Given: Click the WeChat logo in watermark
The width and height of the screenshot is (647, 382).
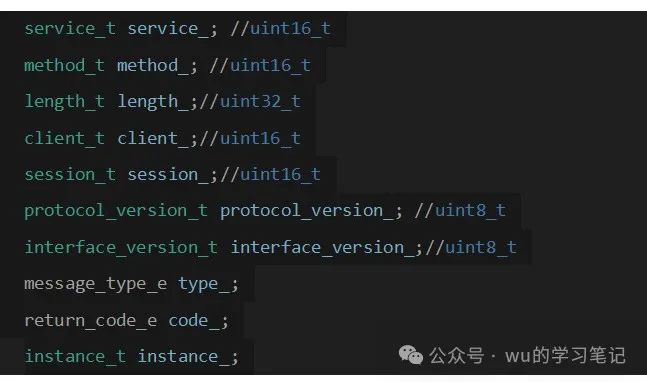Looking at the screenshot, I should click(x=411, y=355).
